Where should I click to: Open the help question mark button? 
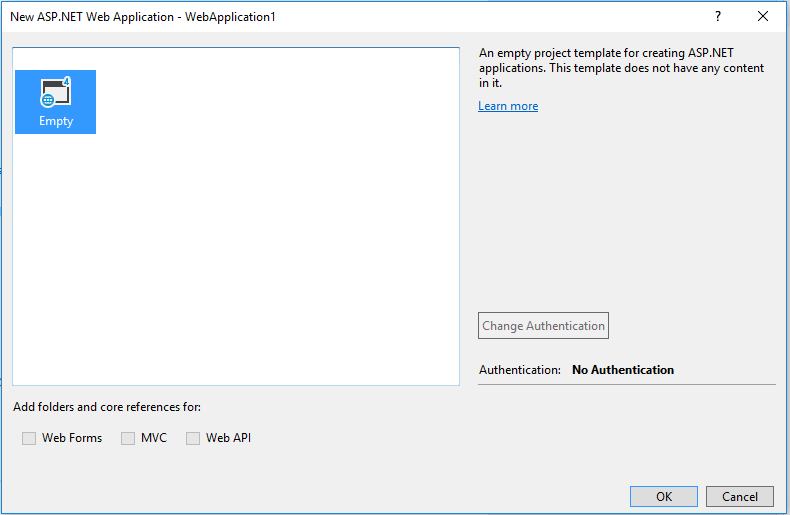(717, 16)
